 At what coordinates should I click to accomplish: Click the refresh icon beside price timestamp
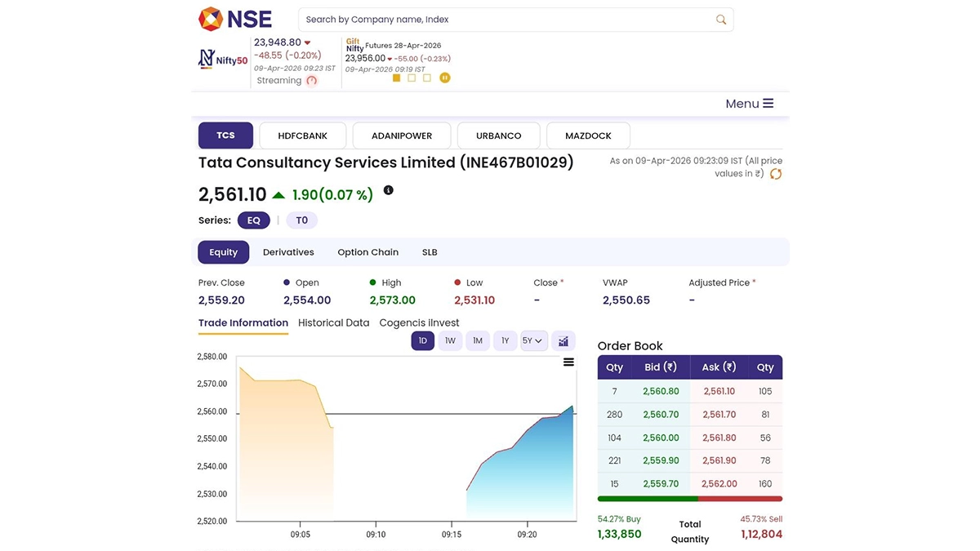(x=776, y=174)
